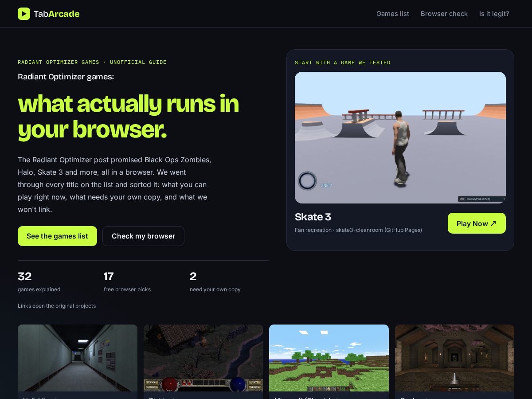Open the Minecraft blocky landscape thumbnail
Screen dimensions: 532x399
coord(329,358)
